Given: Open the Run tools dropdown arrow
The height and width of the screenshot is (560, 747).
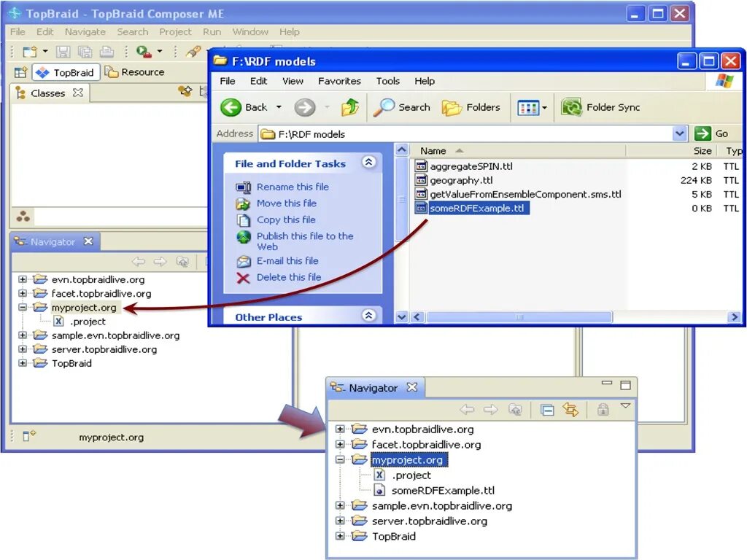Looking at the screenshot, I should (x=160, y=51).
